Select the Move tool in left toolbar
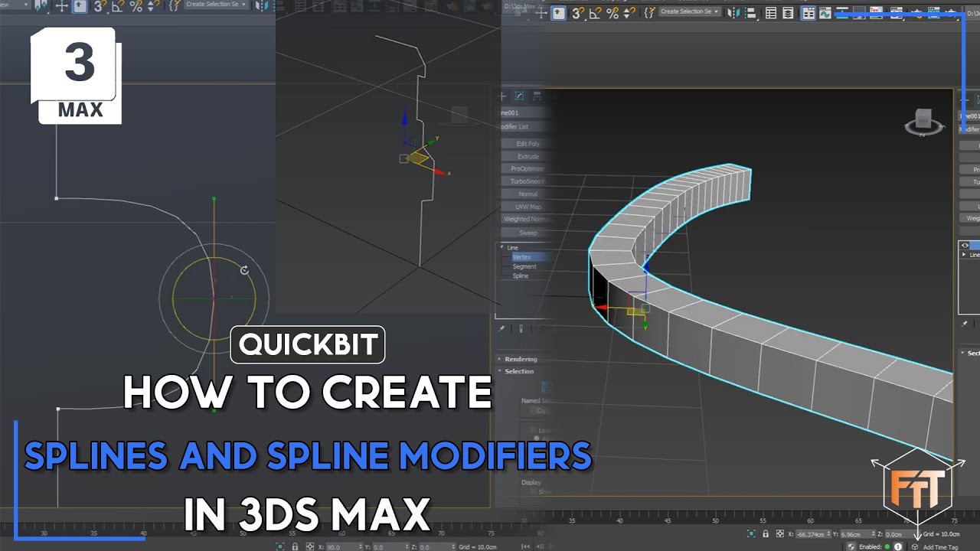Screen dimensions: 980x551 pyautogui.click(x=62, y=7)
